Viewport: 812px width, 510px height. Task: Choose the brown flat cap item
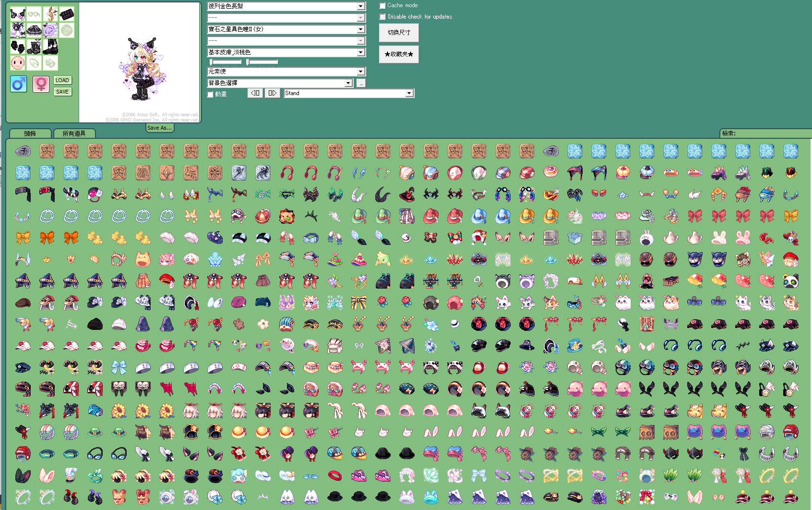[23, 303]
